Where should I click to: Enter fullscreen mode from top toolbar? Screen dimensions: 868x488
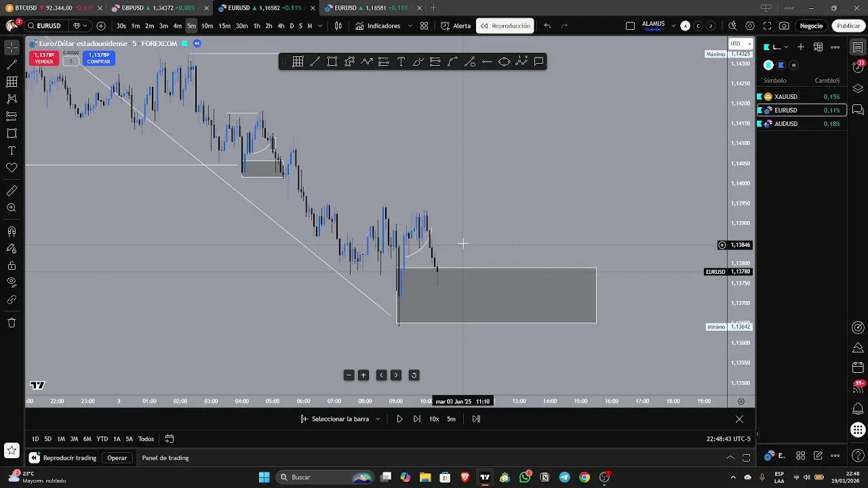(x=767, y=26)
